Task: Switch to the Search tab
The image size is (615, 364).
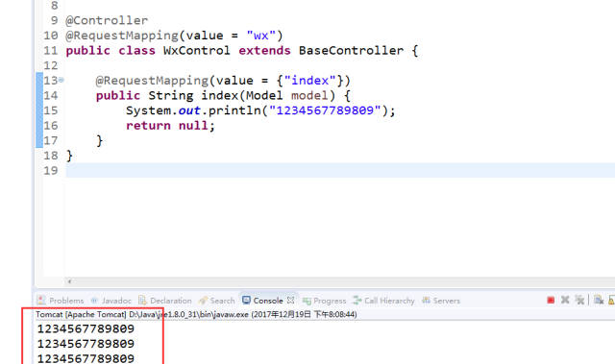Action: point(222,301)
